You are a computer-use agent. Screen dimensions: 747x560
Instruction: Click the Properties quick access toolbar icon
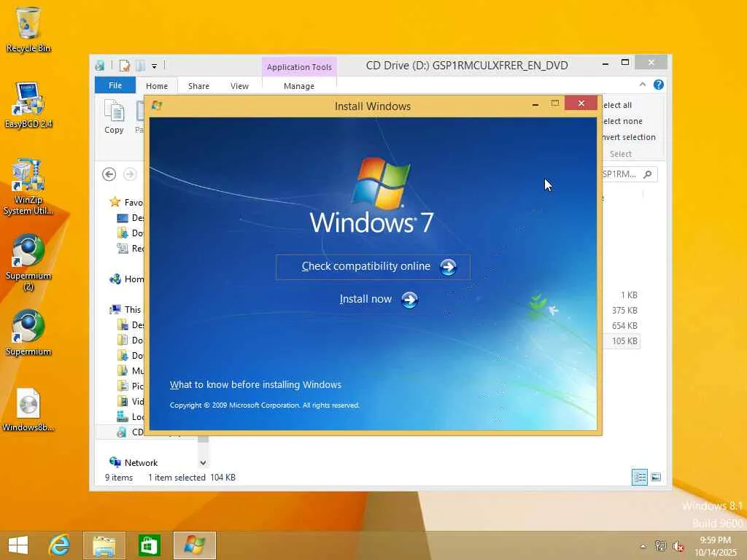[x=124, y=66]
